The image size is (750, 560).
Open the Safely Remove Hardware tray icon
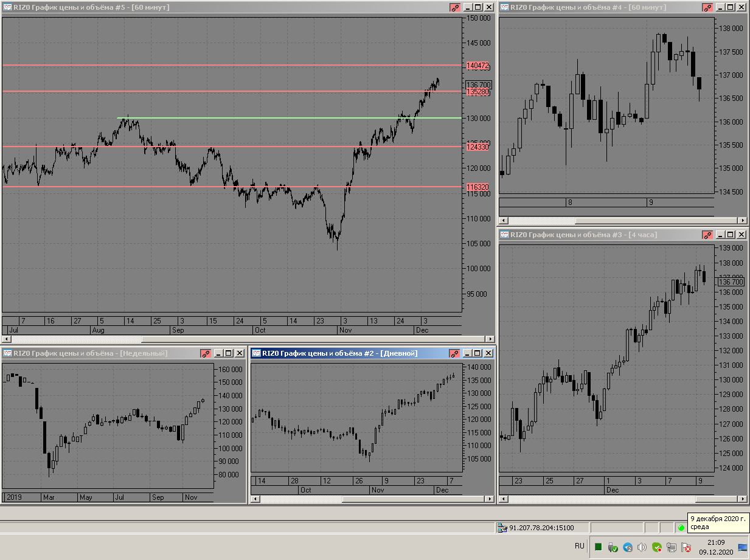point(613,547)
